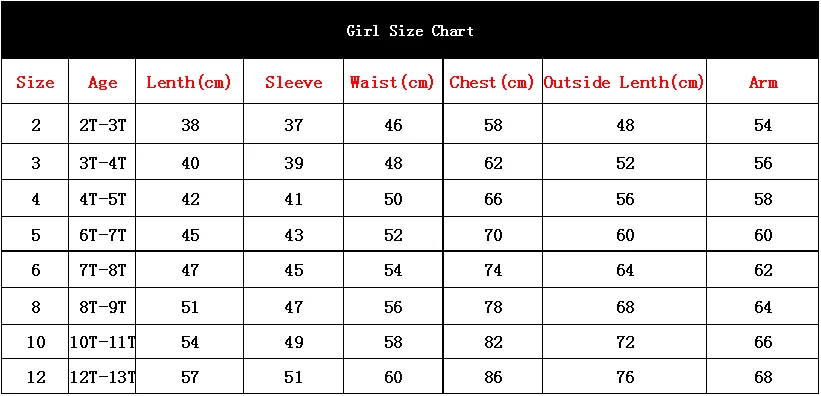
Task: Click chest value 86 in last row
Action: 493,377
